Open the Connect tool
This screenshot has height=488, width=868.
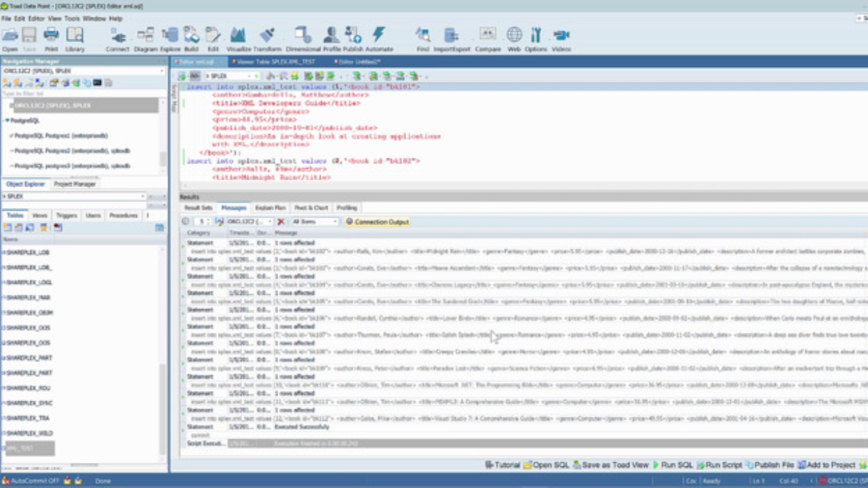coord(119,37)
